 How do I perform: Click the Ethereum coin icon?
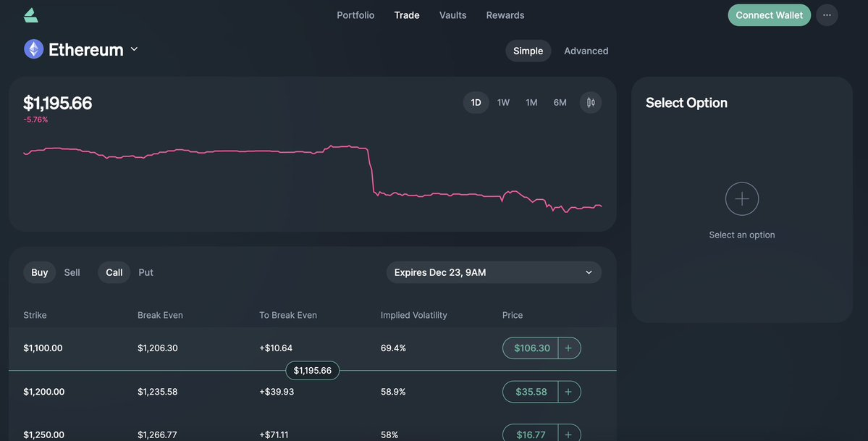(x=33, y=49)
